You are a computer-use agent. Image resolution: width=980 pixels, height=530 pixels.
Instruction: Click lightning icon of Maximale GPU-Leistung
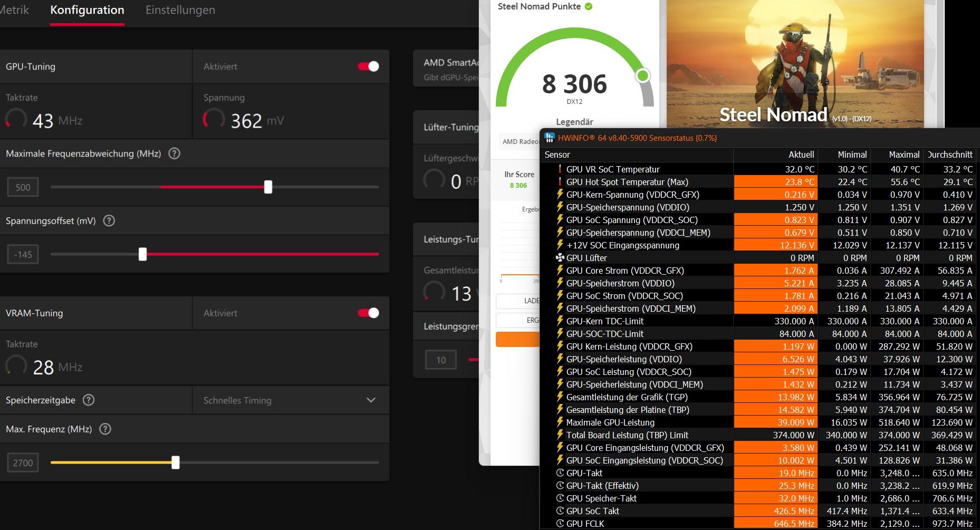tap(560, 422)
